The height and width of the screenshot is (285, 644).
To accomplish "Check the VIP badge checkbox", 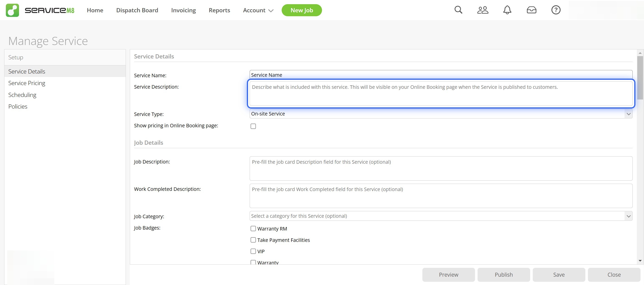I will coord(253,251).
